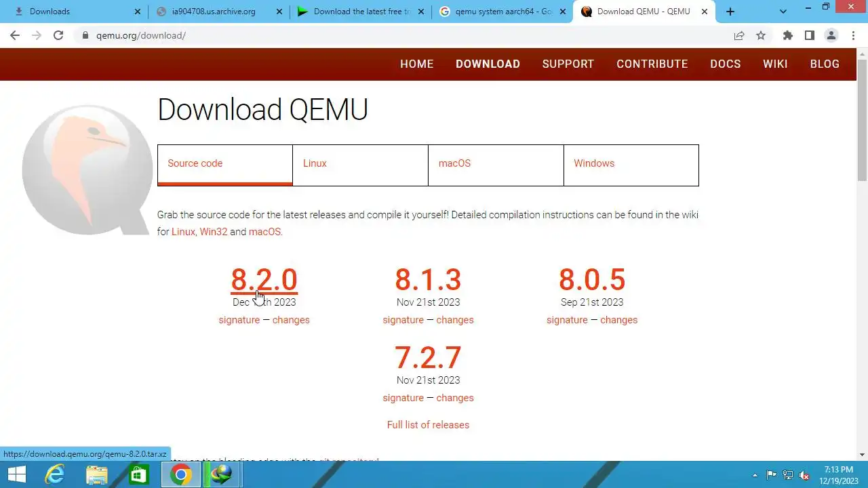Launch Internet Explorer from taskbar
Image resolution: width=868 pixels, height=488 pixels.
[54, 474]
